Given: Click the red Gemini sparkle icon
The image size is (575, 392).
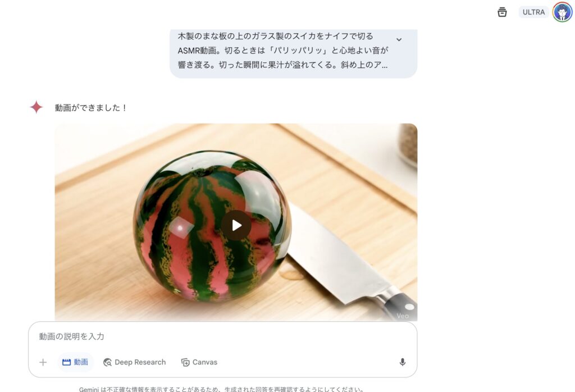Looking at the screenshot, I should (36, 107).
